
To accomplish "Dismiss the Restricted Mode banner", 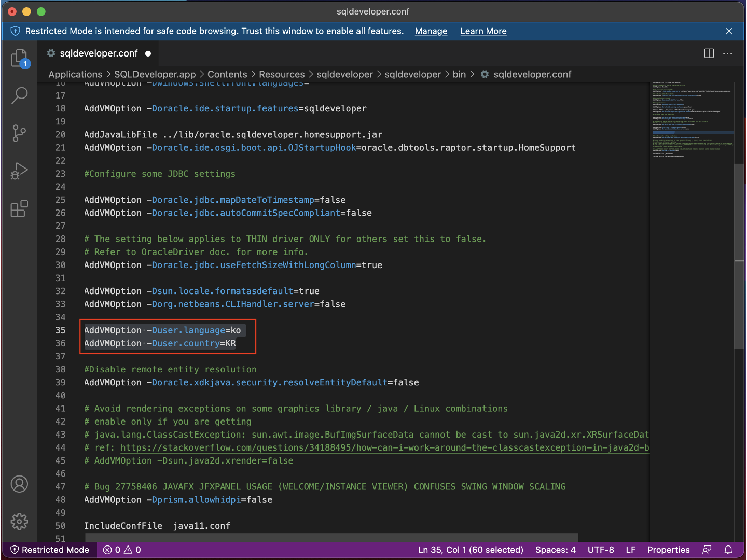I will pyautogui.click(x=729, y=31).
